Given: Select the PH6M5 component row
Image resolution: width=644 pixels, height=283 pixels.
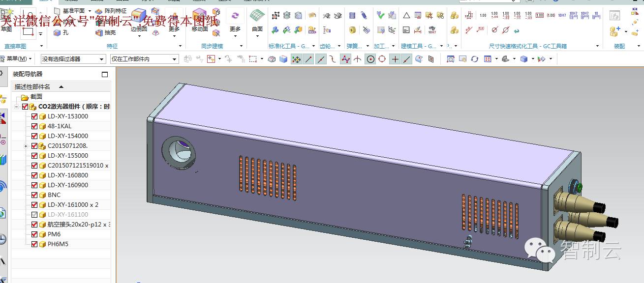Looking at the screenshot, I should tap(61, 244).
